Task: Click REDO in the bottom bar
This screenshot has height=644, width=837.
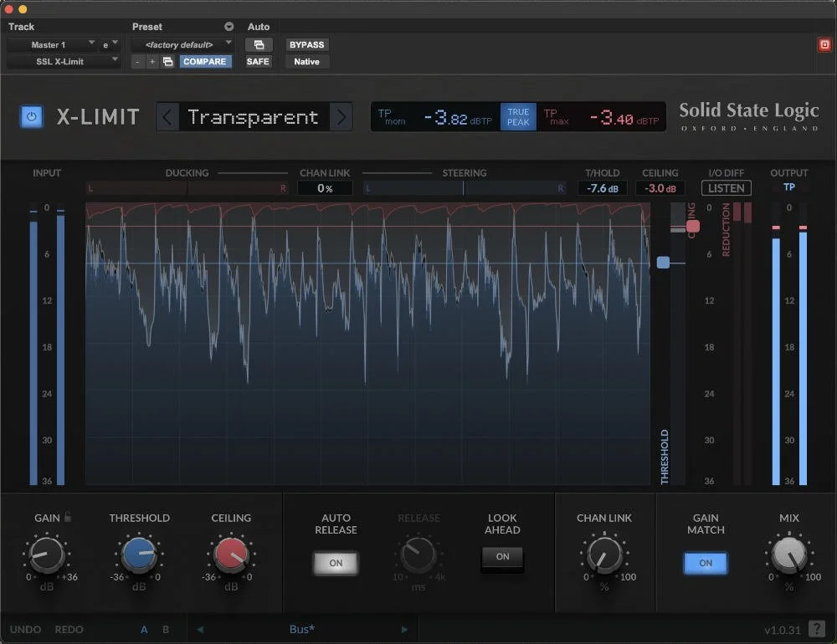Action: [69, 630]
